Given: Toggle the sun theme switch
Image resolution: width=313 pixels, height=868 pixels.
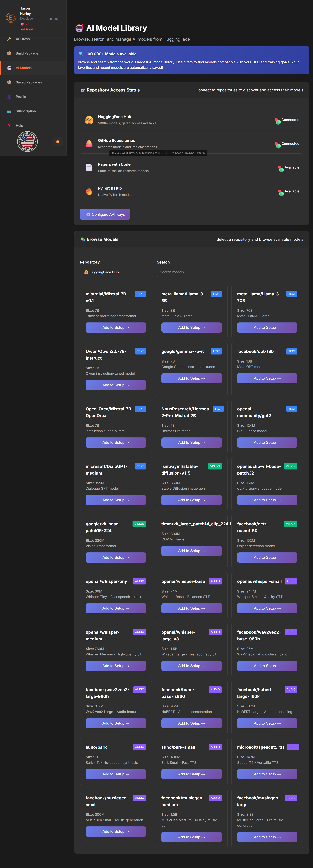Looking at the screenshot, I should [58, 142].
